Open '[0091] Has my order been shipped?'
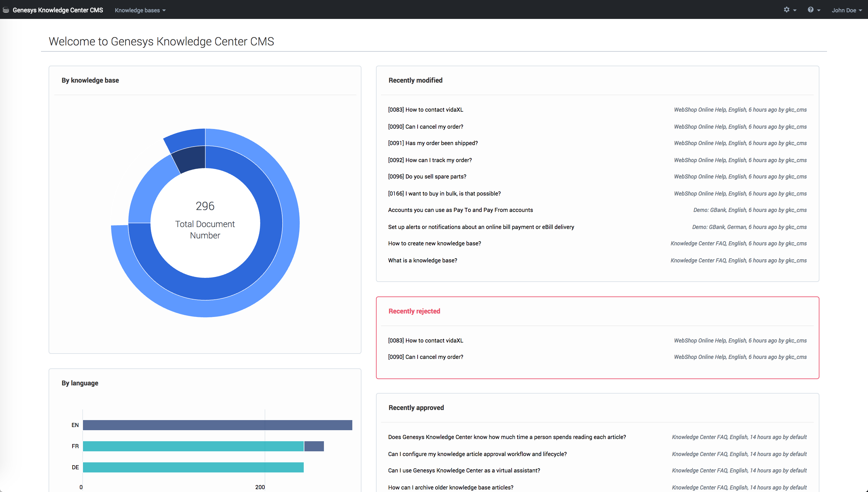Screen dimensions: 868x492 tap(432, 143)
